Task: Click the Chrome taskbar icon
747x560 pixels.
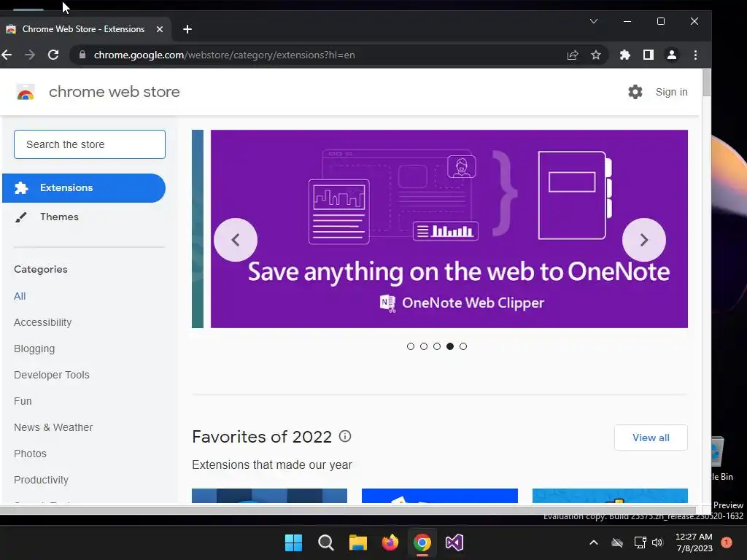Action: coord(422,542)
